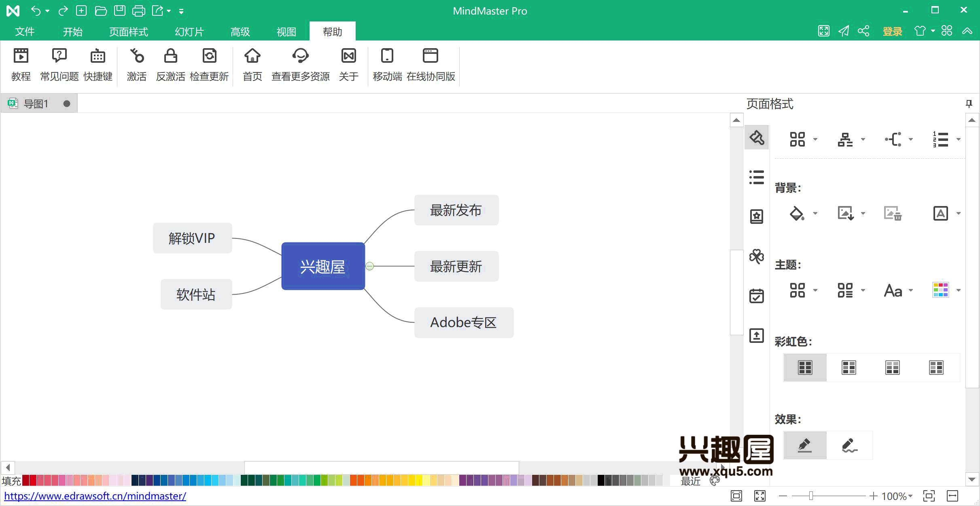Image resolution: width=980 pixels, height=506 pixels.
Task: Remove background image icon
Action: 893,213
